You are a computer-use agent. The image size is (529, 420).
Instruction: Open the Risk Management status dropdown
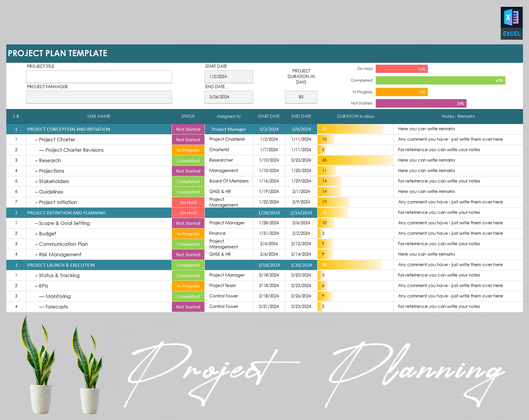(188, 255)
